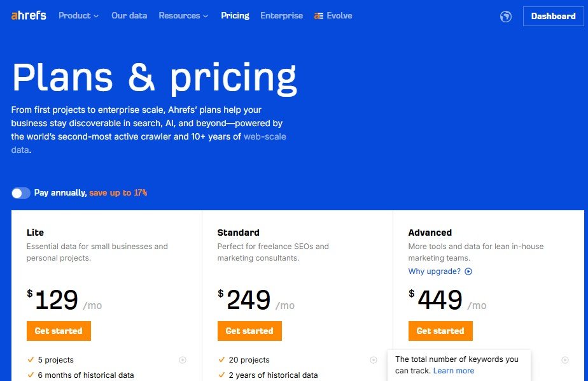Open the language selector globe icon
Image resolution: width=588 pixels, height=381 pixels.
506,16
